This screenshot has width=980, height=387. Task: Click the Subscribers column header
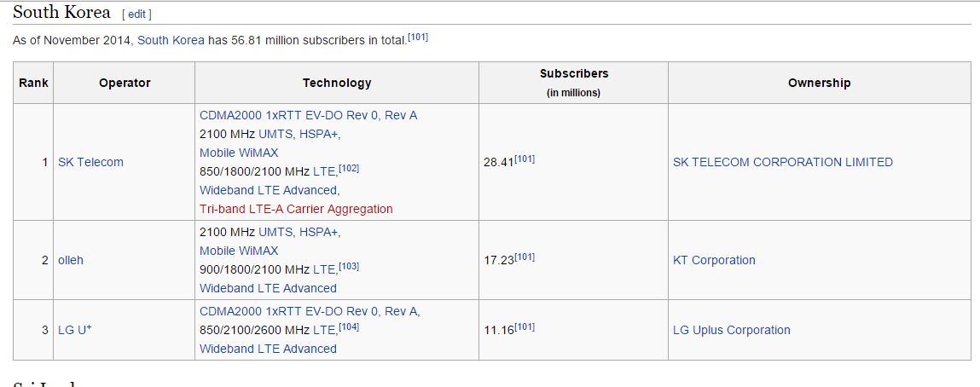[x=573, y=74]
